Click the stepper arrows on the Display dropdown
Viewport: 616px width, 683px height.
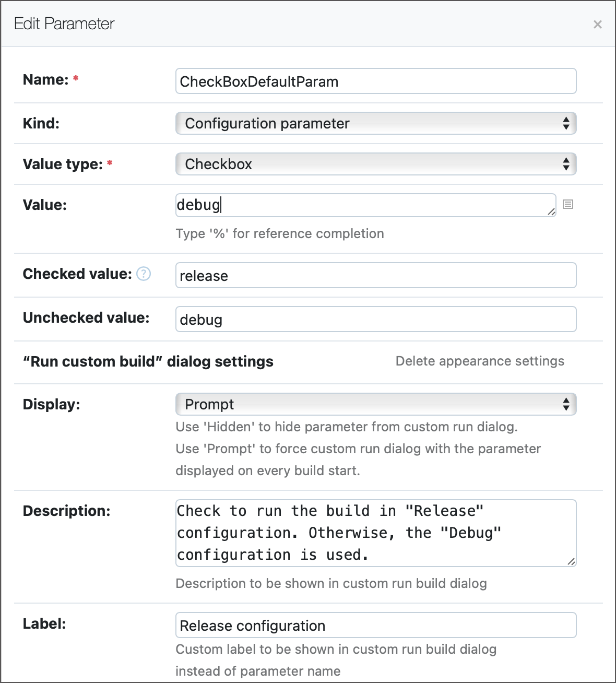click(x=567, y=404)
